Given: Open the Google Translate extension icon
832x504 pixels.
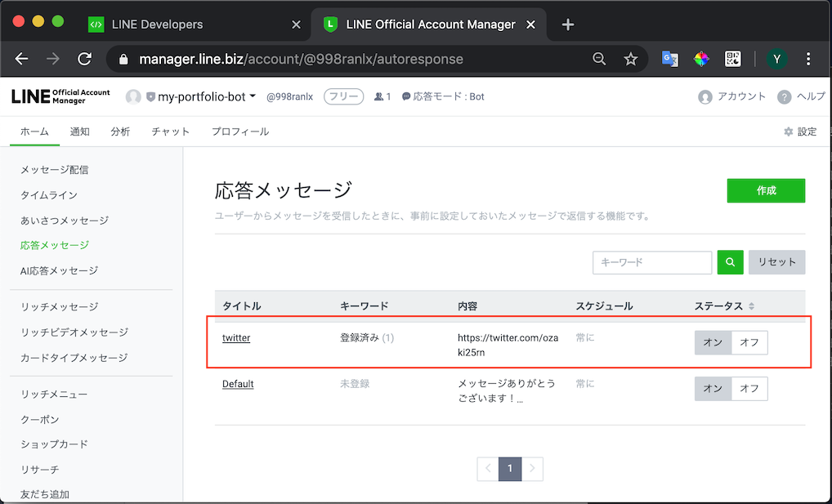Looking at the screenshot, I should 669,59.
